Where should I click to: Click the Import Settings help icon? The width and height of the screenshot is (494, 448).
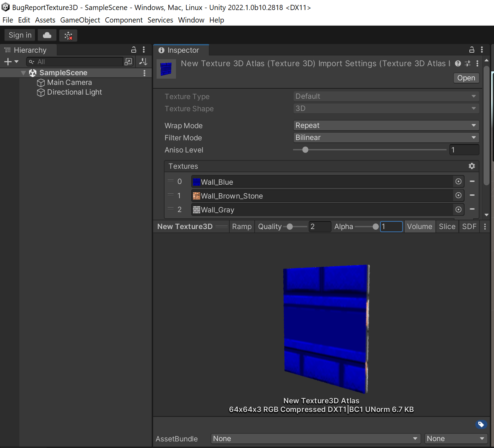[x=458, y=63]
